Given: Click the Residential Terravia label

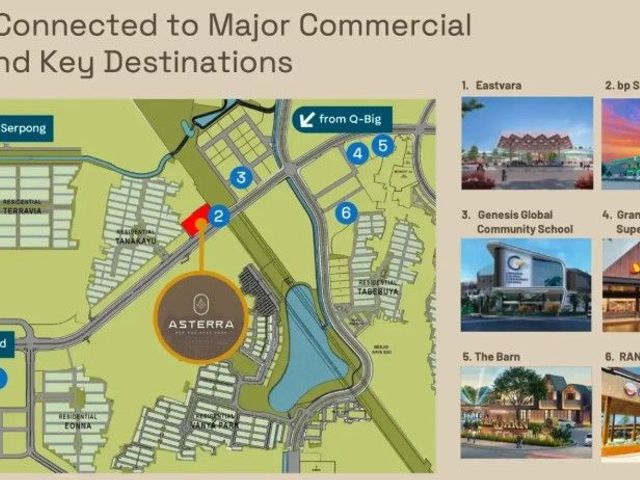Looking at the screenshot, I should (22, 207).
